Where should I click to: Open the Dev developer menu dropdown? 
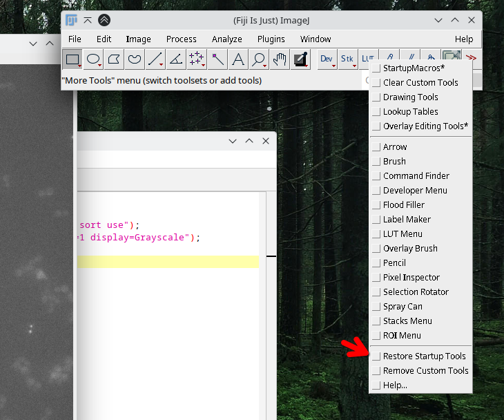pos(327,59)
